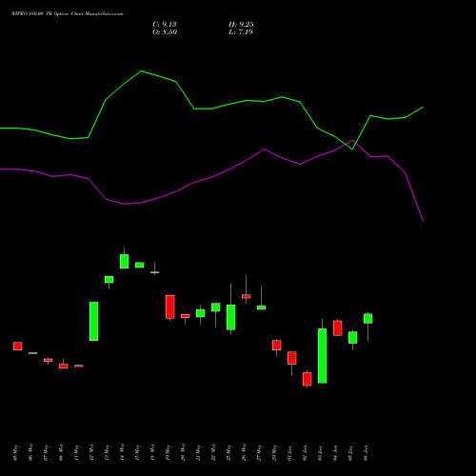Click the high value 'H: 9.25'
Viewport: 476px width, 476px height.
241,25
